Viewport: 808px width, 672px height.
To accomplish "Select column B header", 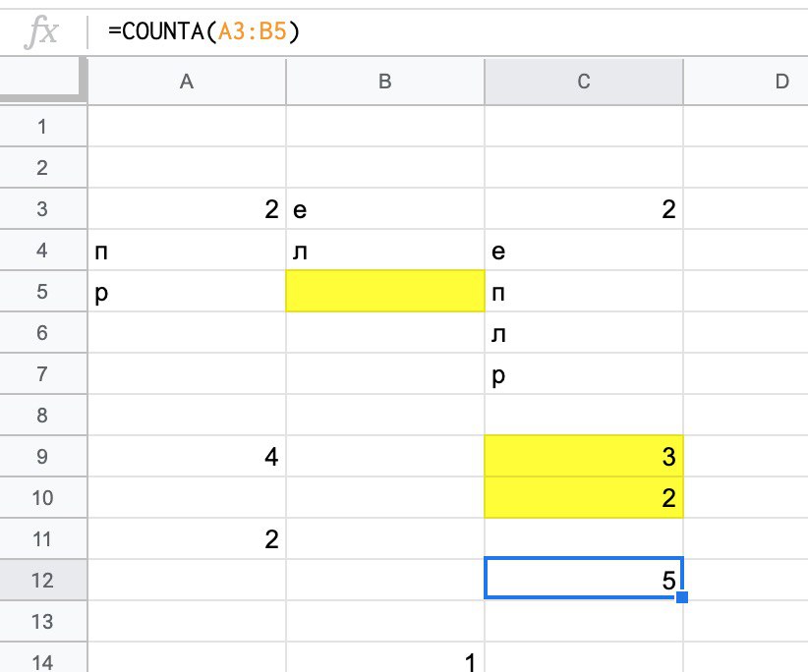I will pos(385,83).
